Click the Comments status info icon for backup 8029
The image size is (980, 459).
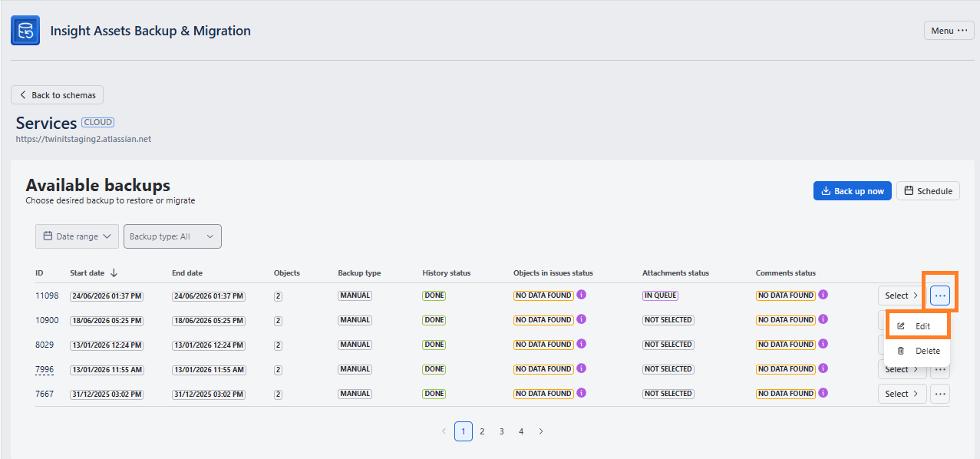823,344
